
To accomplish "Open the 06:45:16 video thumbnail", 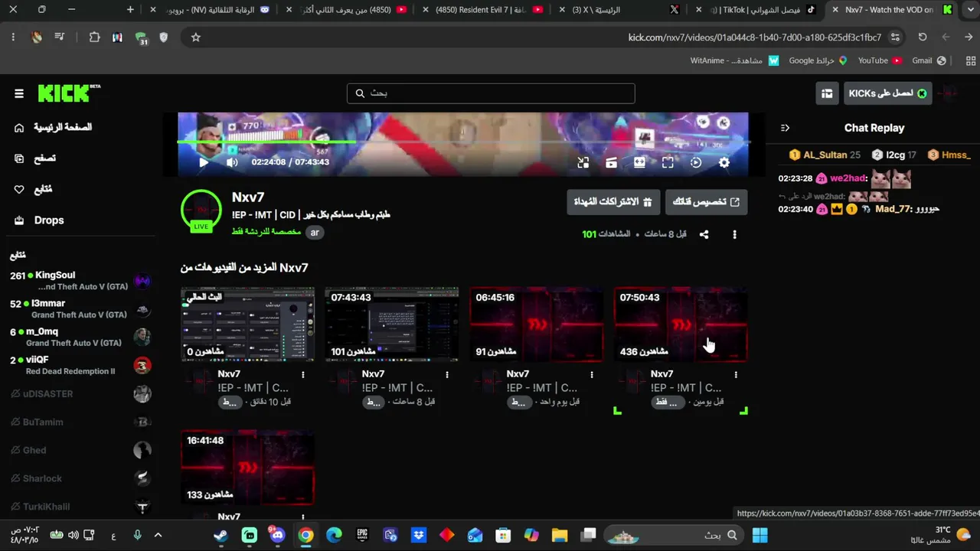I will tap(536, 324).
